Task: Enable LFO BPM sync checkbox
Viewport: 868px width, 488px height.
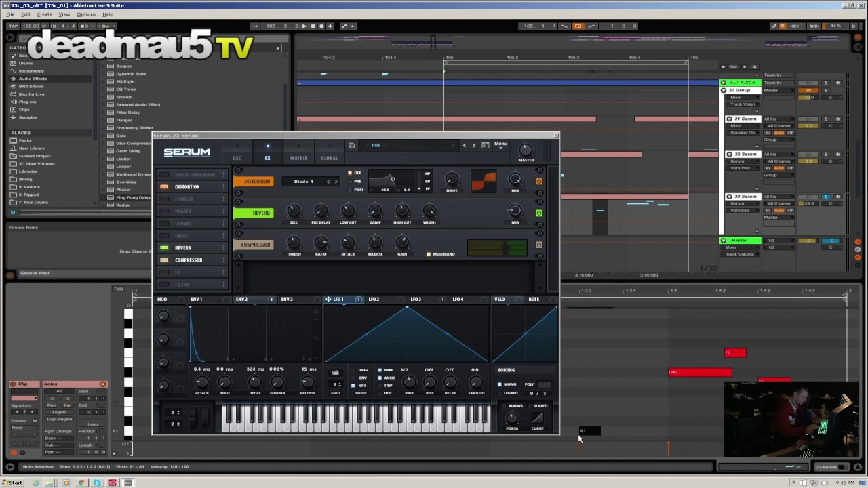Action: pos(380,370)
